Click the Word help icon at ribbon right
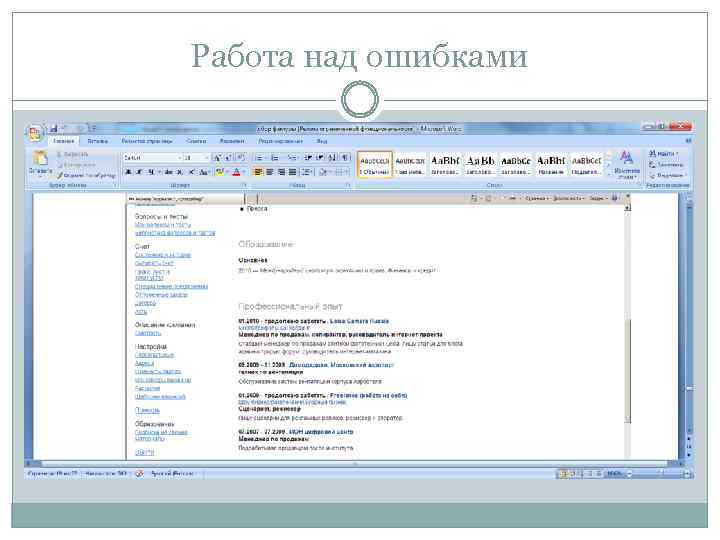This screenshot has height=540, width=720. click(688, 141)
